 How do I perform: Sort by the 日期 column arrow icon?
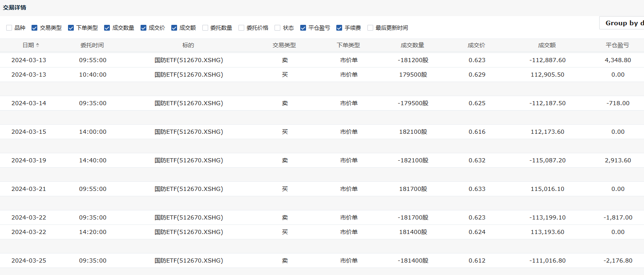click(38, 45)
